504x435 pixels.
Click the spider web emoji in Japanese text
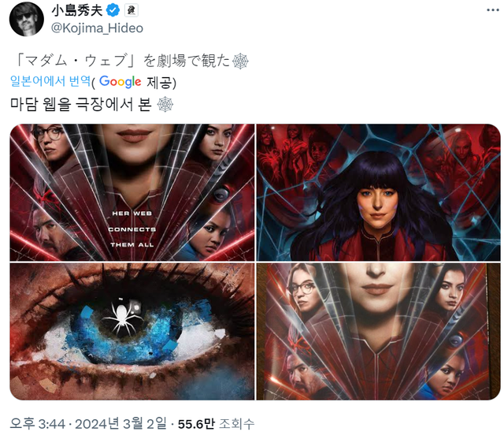click(240, 61)
